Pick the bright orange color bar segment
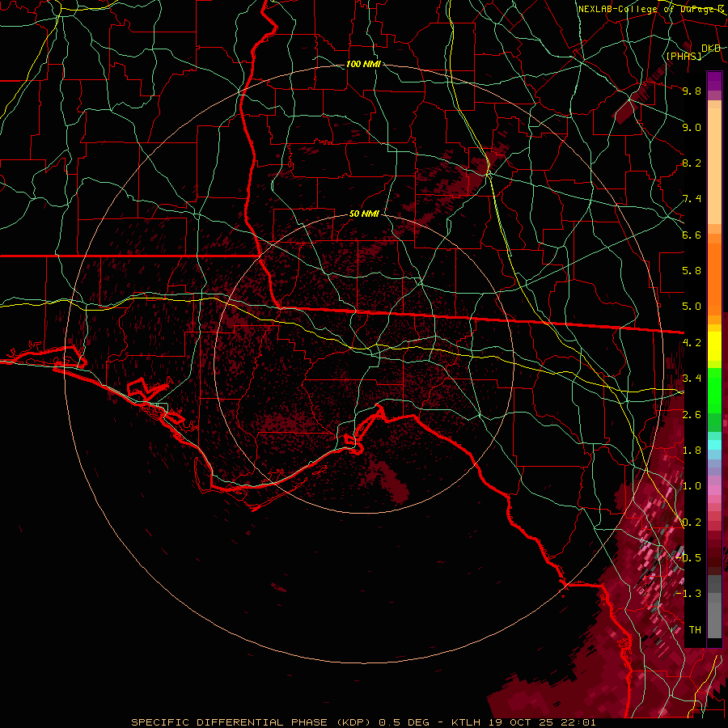The height and width of the screenshot is (728, 728). point(714,278)
